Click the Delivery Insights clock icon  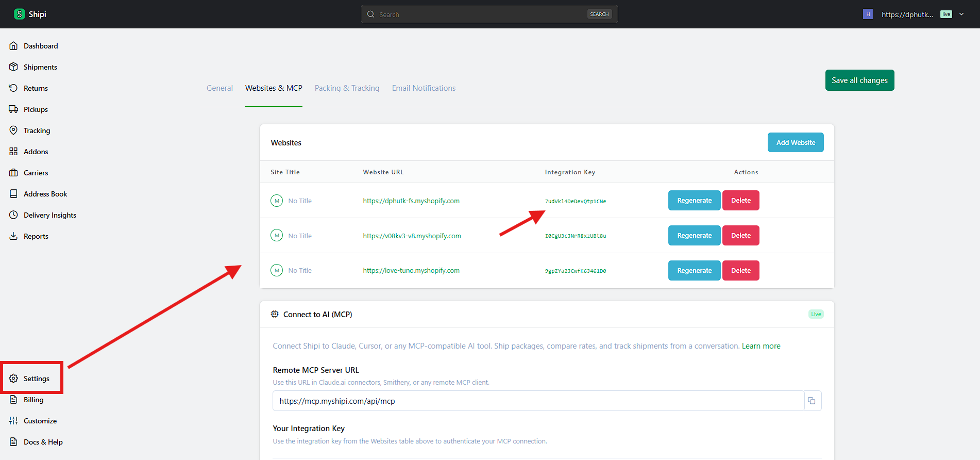tap(13, 215)
